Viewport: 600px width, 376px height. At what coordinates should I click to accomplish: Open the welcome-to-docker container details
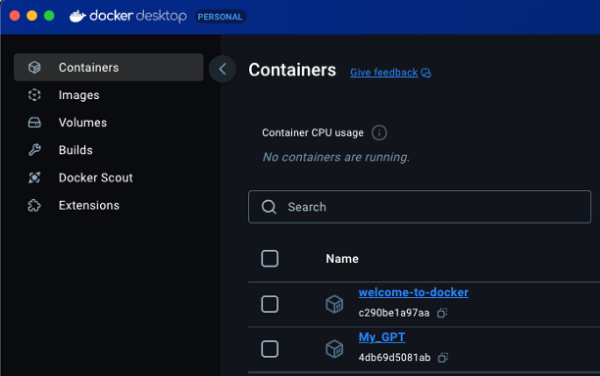(413, 292)
